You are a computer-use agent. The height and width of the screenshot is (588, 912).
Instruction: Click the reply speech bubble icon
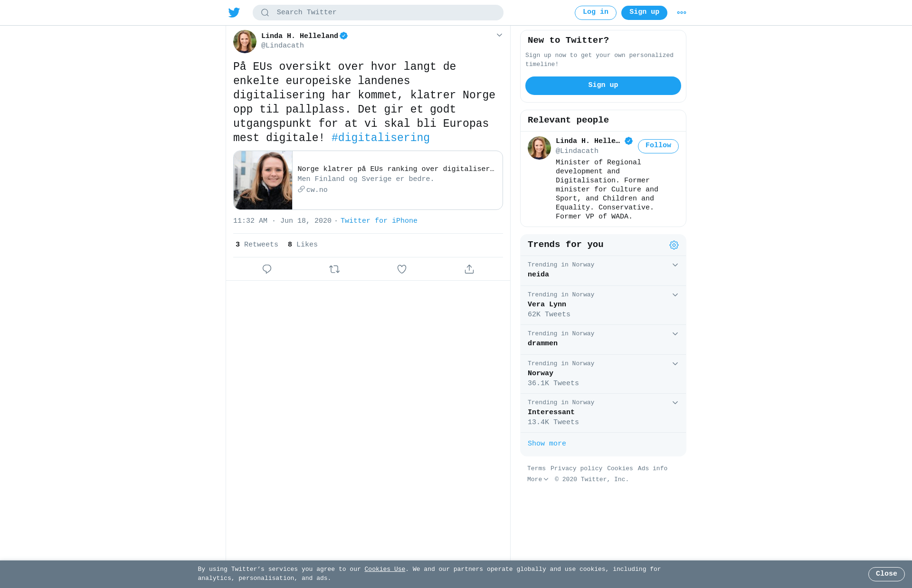pos(267,269)
